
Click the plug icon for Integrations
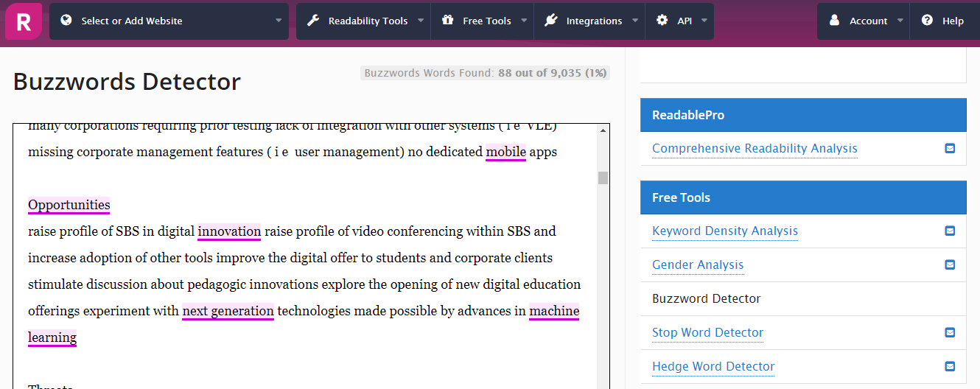(x=551, y=21)
